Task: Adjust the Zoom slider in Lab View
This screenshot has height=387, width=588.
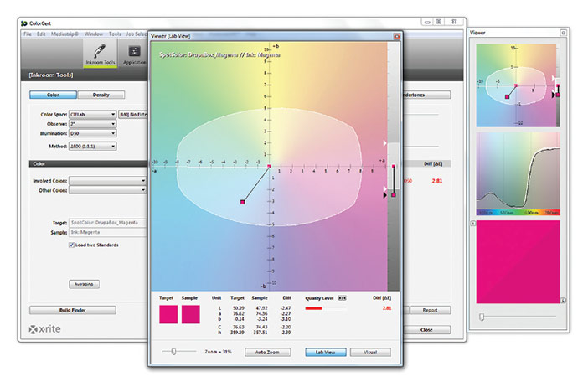Action: click(x=173, y=351)
